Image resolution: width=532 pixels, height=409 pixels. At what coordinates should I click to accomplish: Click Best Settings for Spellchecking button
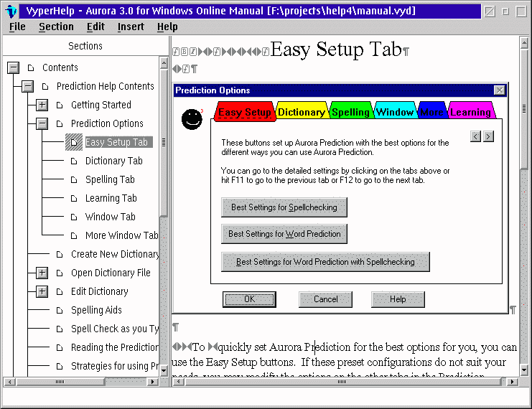point(284,207)
